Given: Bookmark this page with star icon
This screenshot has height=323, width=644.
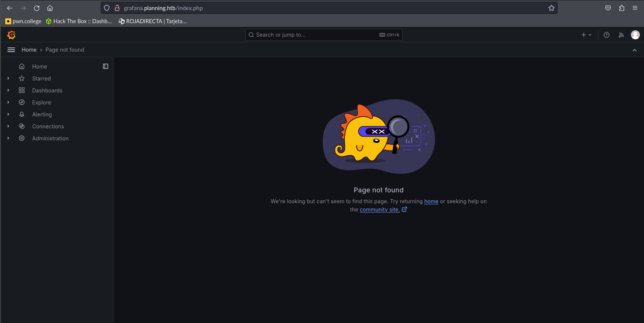Looking at the screenshot, I should (552, 8).
